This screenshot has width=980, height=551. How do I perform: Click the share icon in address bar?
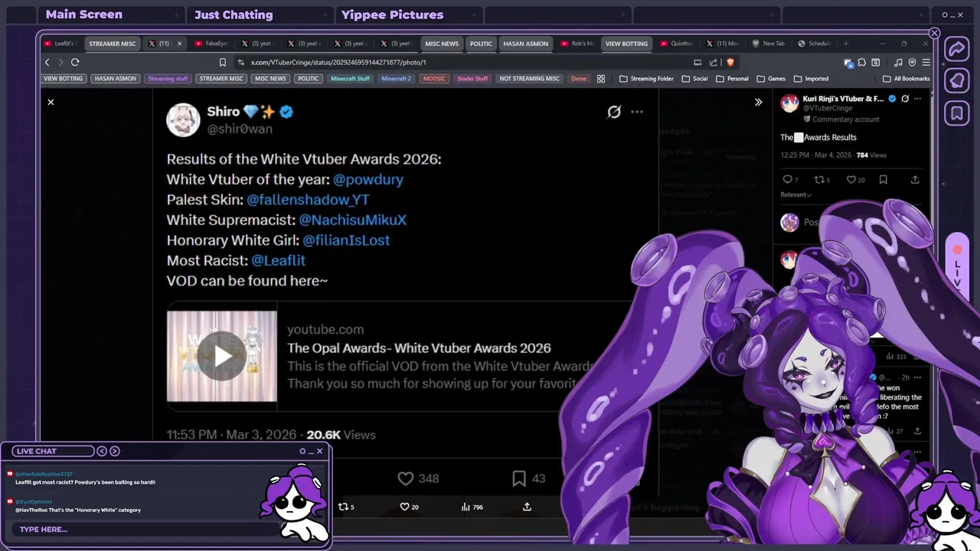[714, 62]
